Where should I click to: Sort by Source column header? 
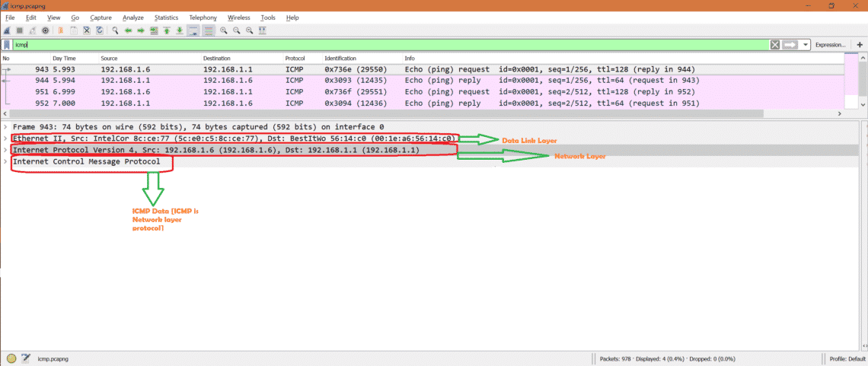pyautogui.click(x=149, y=58)
